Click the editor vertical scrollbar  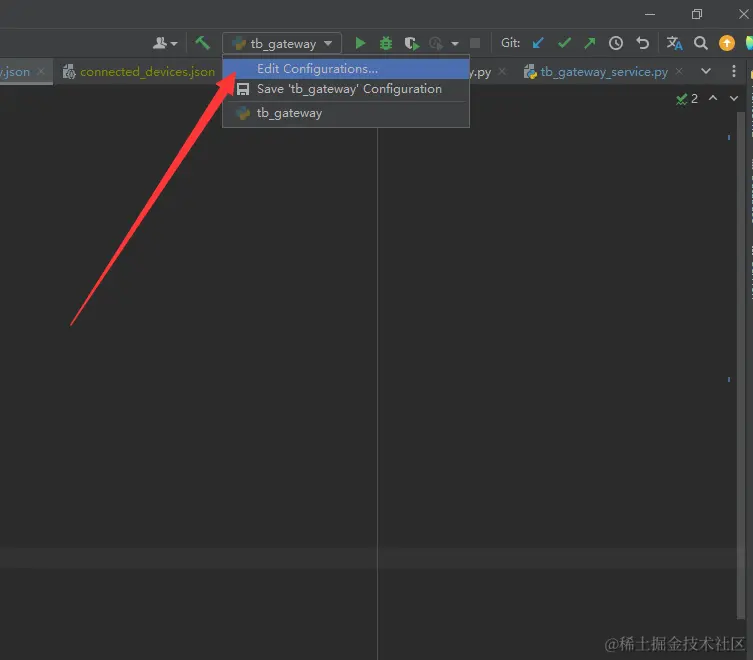(x=741, y=365)
